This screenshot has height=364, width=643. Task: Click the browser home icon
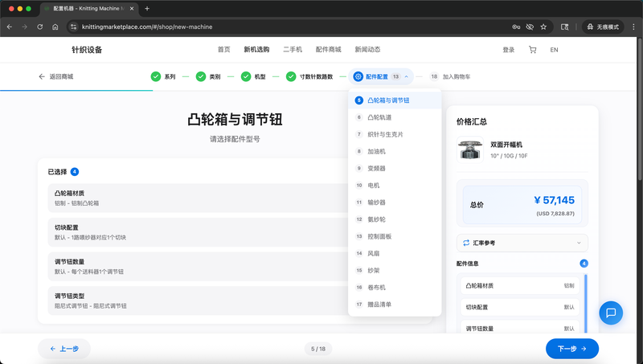pyautogui.click(x=55, y=27)
